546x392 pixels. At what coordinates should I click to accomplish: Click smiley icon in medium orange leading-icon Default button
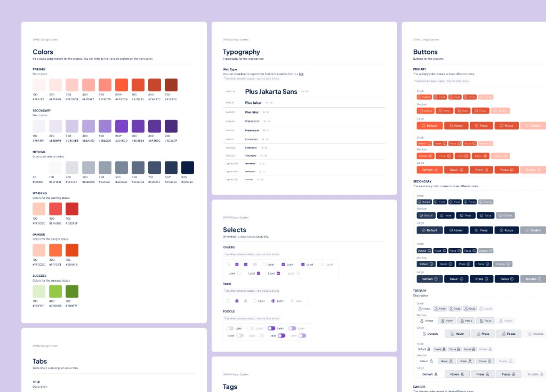coord(421,111)
